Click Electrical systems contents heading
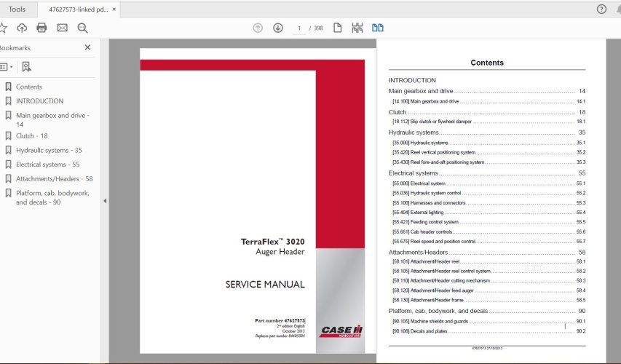The width and height of the screenshot is (621, 364). [x=487, y=173]
